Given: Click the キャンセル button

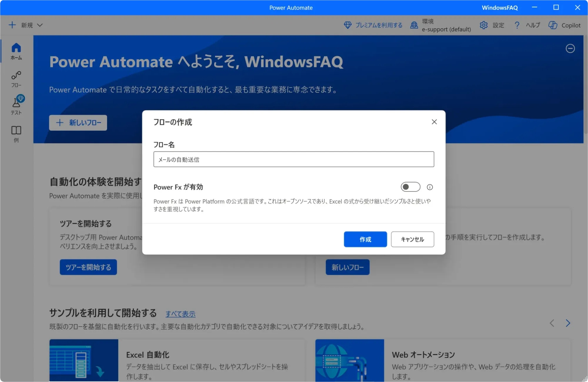Looking at the screenshot, I should click(412, 239).
